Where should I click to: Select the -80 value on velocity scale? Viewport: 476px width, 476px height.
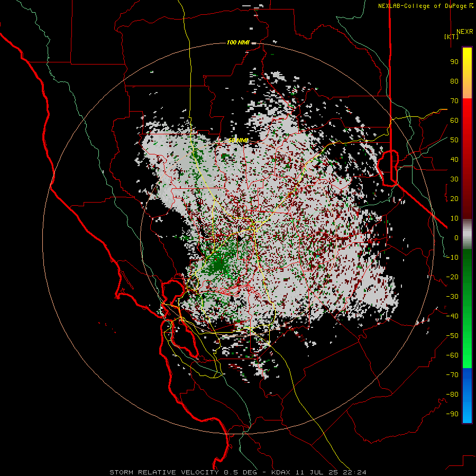tap(452, 395)
